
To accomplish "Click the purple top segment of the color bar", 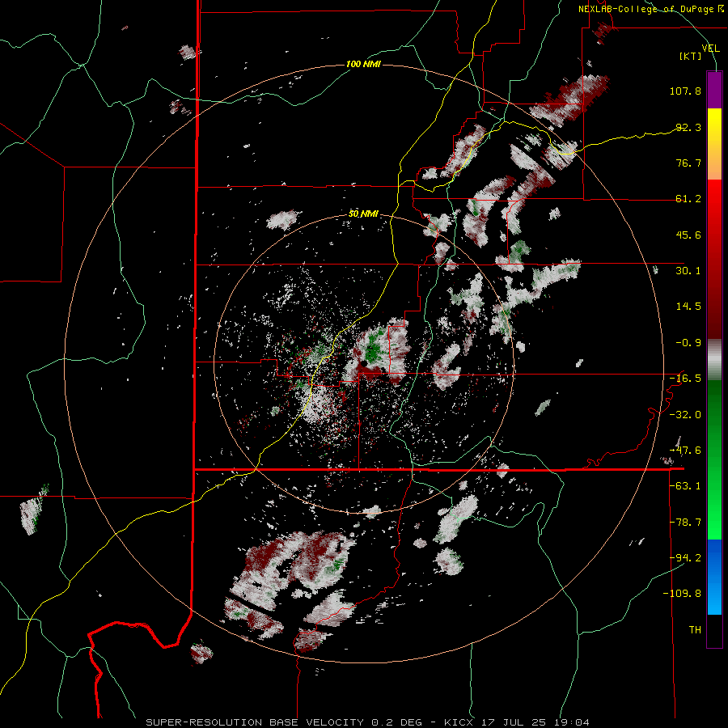I will point(714,90).
